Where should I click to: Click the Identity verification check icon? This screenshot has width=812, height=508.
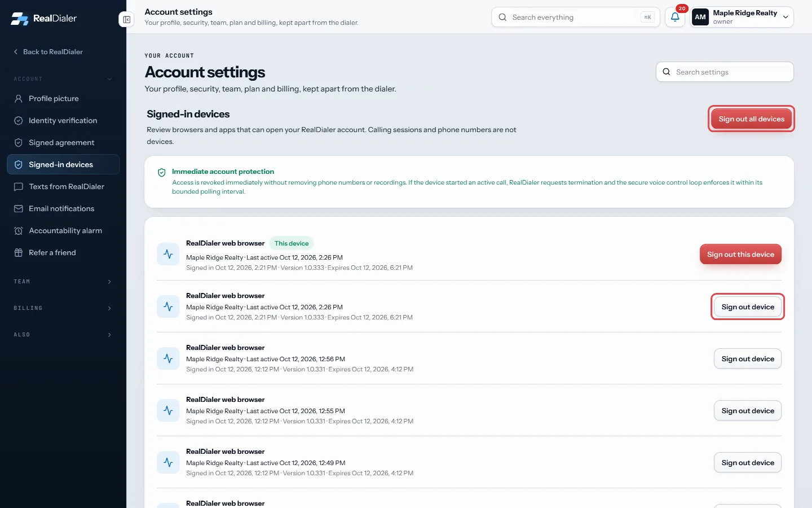point(19,120)
